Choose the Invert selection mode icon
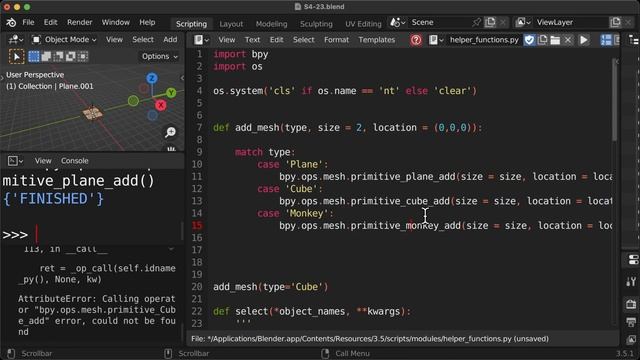Viewport: 640px width, 360px height. (71, 56)
